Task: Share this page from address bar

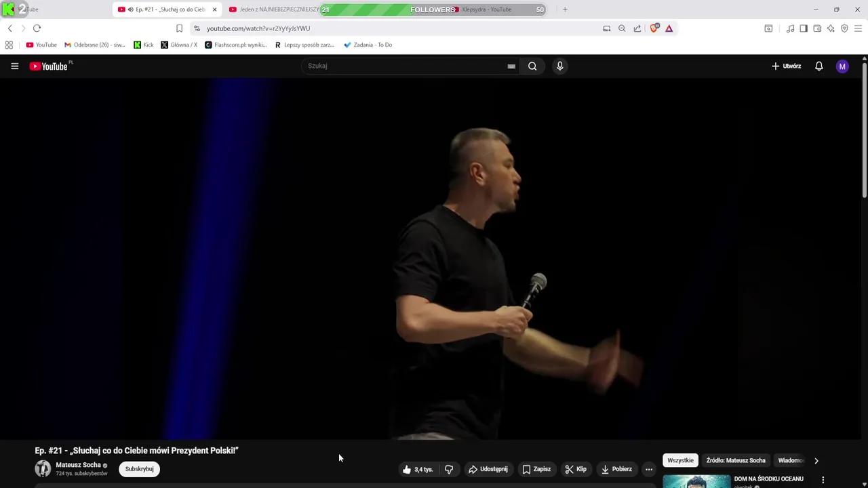Action: coord(637,28)
